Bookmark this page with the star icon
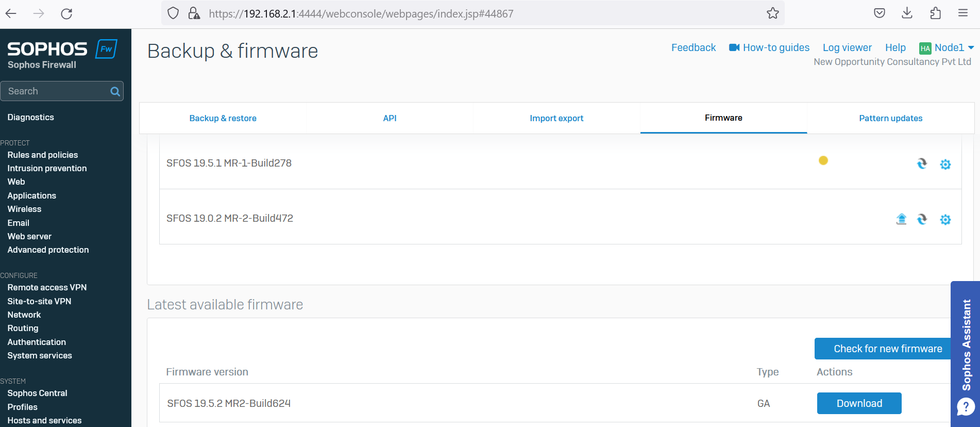Viewport: 980px width, 427px height. point(772,13)
